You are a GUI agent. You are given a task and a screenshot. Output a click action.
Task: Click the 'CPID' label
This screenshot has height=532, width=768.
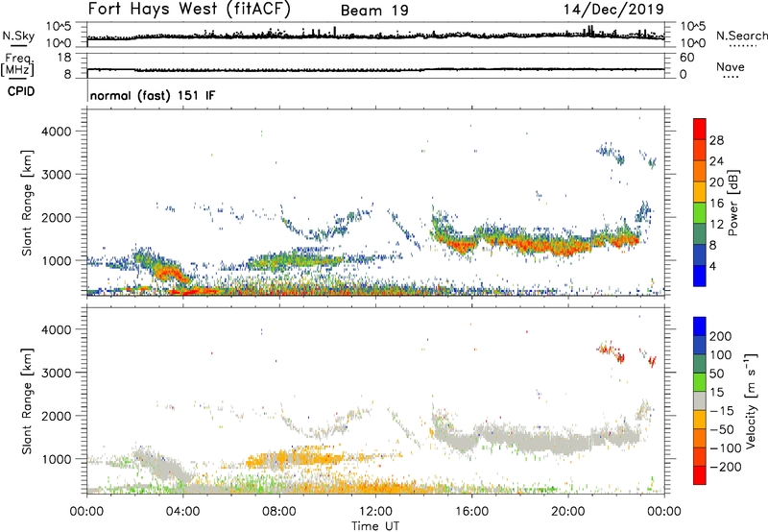click(21, 91)
